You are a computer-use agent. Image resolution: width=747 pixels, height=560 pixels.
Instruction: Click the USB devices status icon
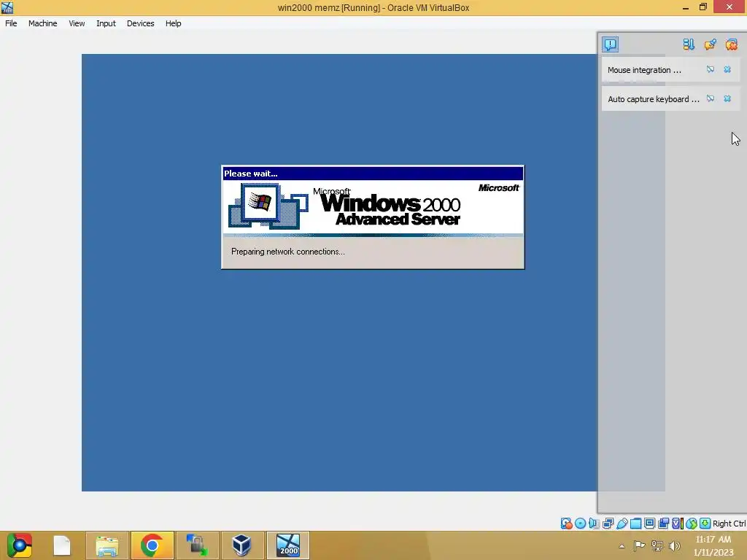pos(622,524)
